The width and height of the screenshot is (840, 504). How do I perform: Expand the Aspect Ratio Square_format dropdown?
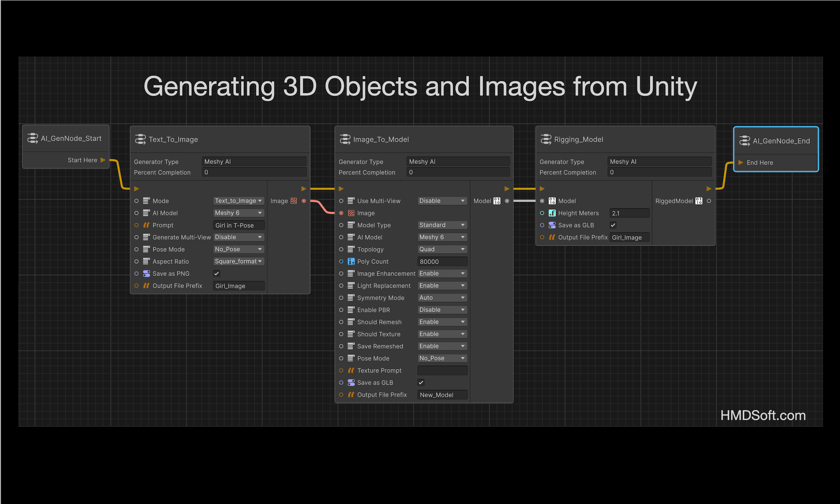coord(239,262)
